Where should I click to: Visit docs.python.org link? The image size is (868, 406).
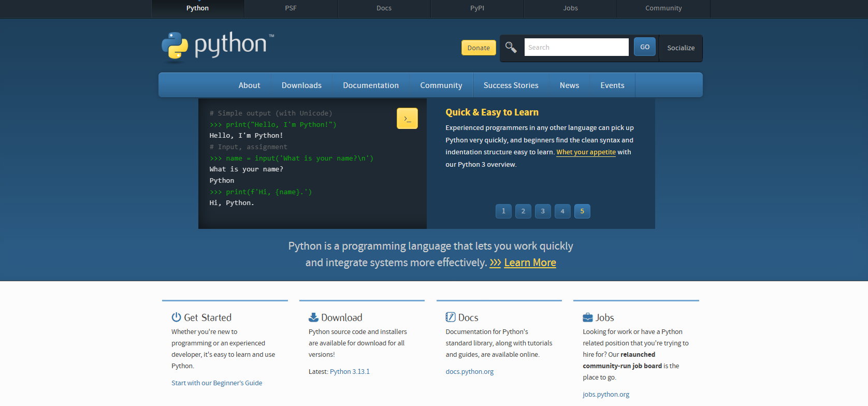point(470,372)
